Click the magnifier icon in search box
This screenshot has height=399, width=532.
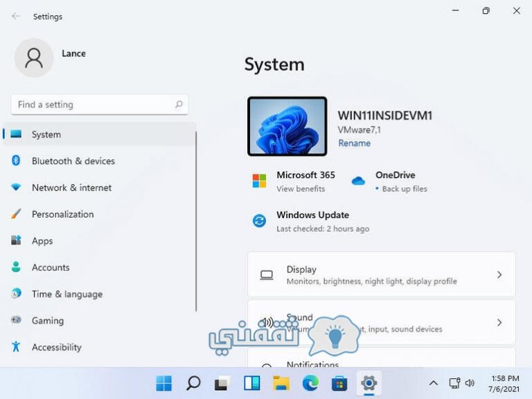[x=179, y=105]
